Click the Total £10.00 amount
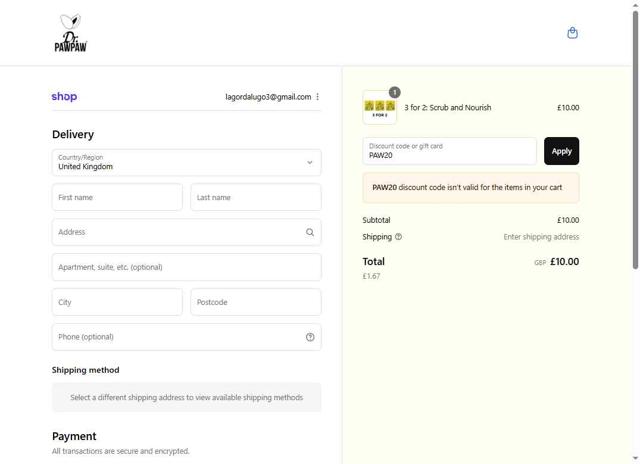 click(x=564, y=262)
